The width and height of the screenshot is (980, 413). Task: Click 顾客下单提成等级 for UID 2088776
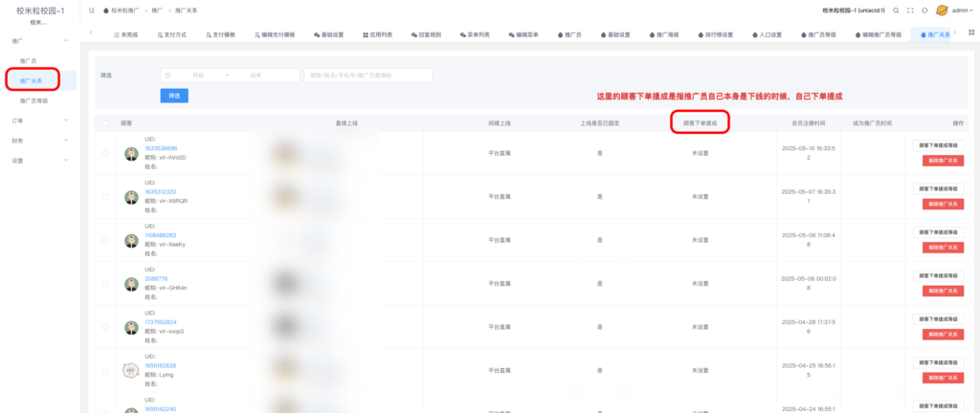click(938, 275)
